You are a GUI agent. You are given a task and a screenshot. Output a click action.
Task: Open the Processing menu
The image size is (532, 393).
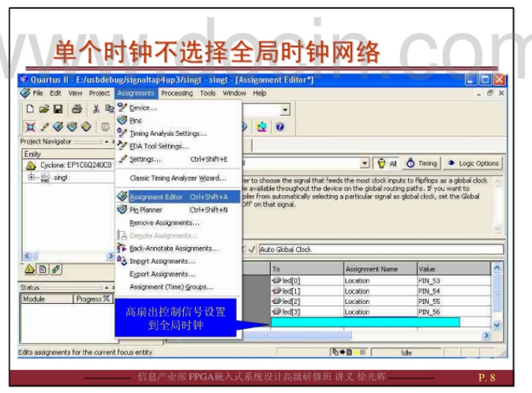pos(177,93)
